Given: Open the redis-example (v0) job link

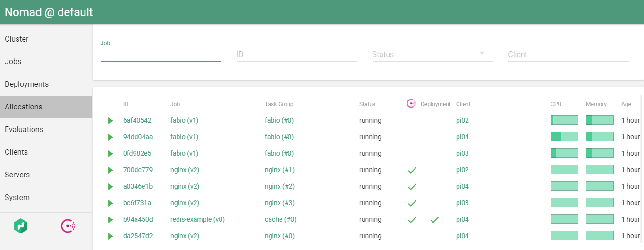Looking at the screenshot, I should coord(197,219).
